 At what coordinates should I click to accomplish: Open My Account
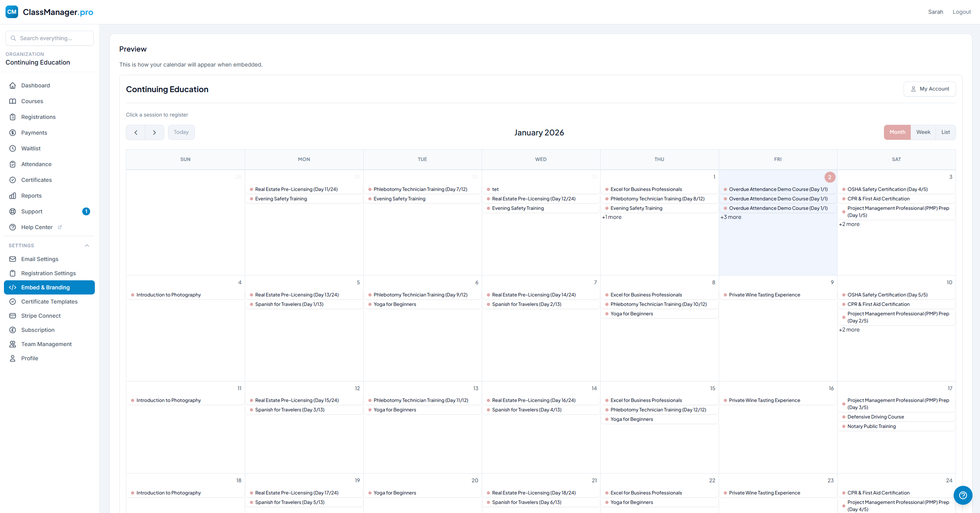pos(930,89)
